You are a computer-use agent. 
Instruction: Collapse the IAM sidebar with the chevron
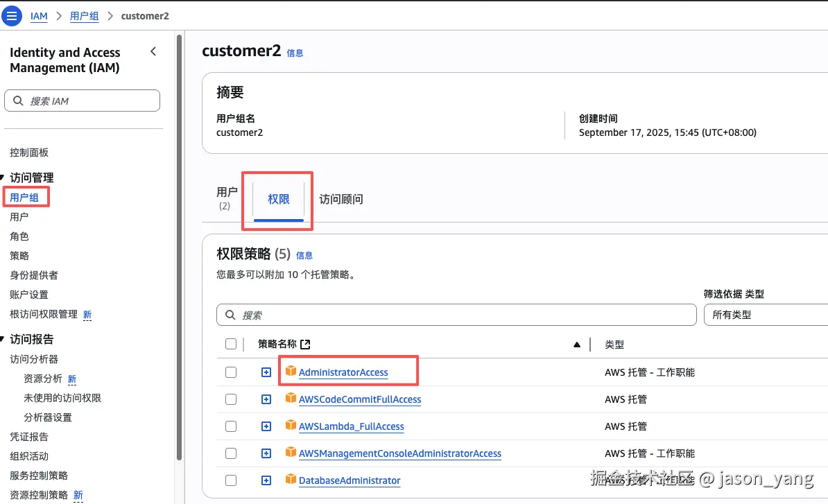coord(153,51)
